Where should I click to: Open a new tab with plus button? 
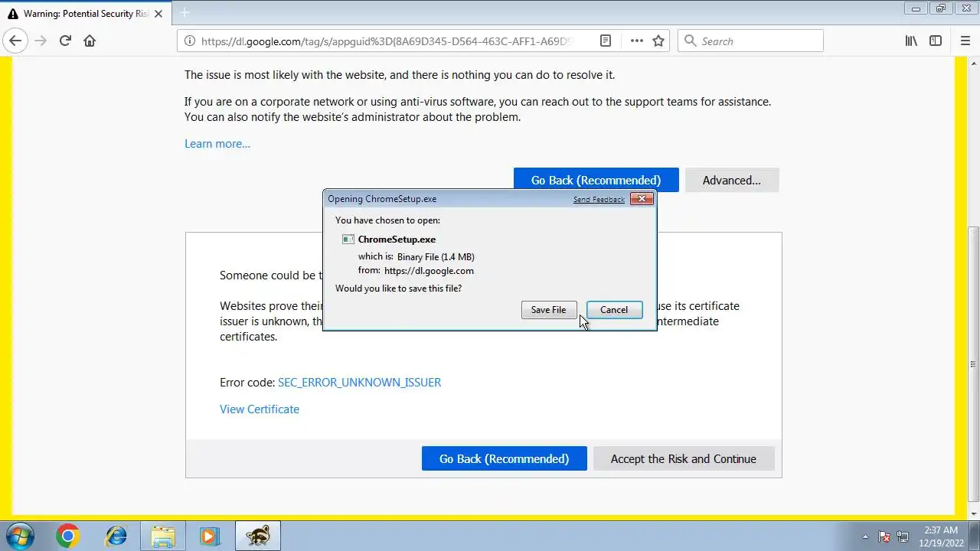tap(185, 13)
